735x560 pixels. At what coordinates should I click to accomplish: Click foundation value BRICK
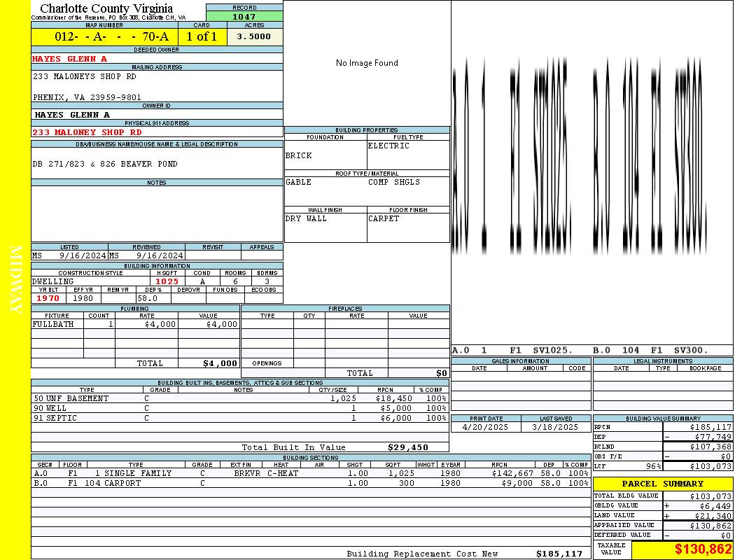coord(299,155)
